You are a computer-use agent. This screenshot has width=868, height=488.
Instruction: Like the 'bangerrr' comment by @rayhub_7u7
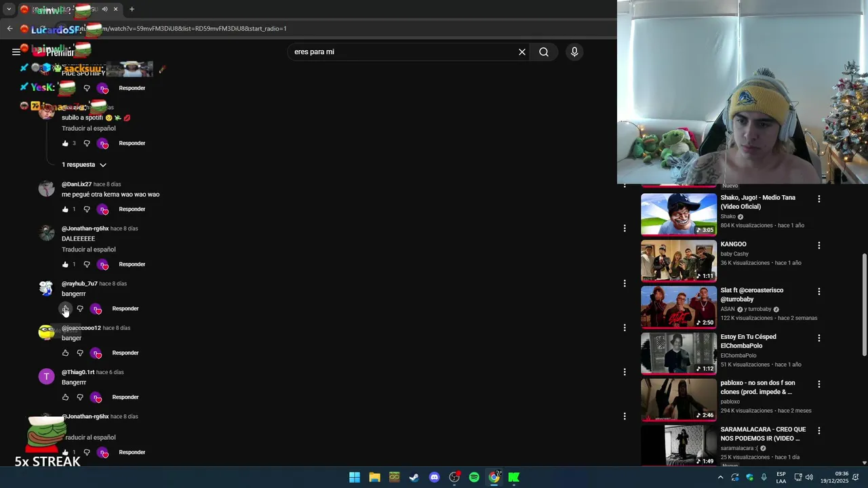[65, 309]
